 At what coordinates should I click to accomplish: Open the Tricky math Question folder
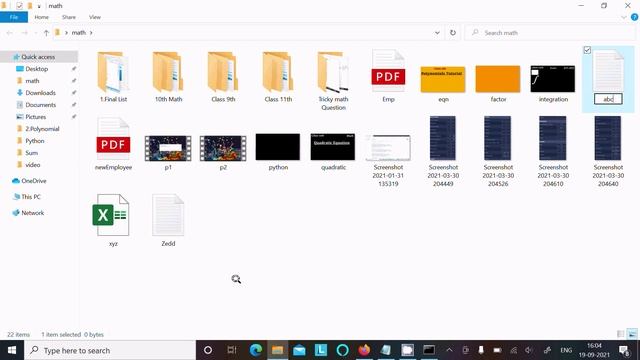(x=333, y=81)
